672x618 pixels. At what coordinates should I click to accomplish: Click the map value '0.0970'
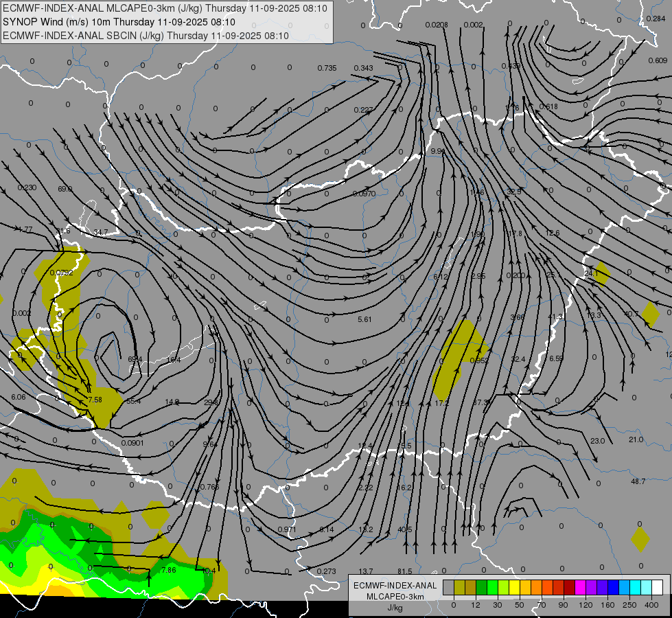coord(364,194)
